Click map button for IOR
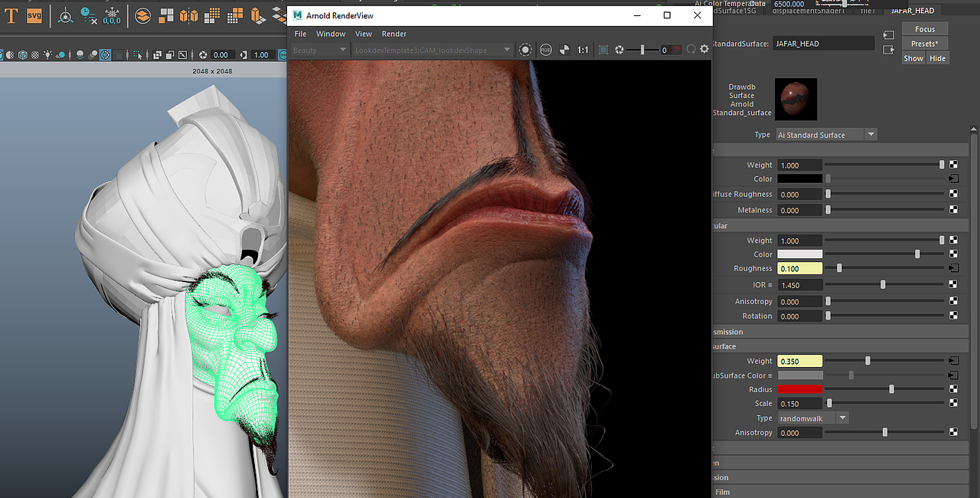The width and height of the screenshot is (980, 498). (x=954, y=284)
